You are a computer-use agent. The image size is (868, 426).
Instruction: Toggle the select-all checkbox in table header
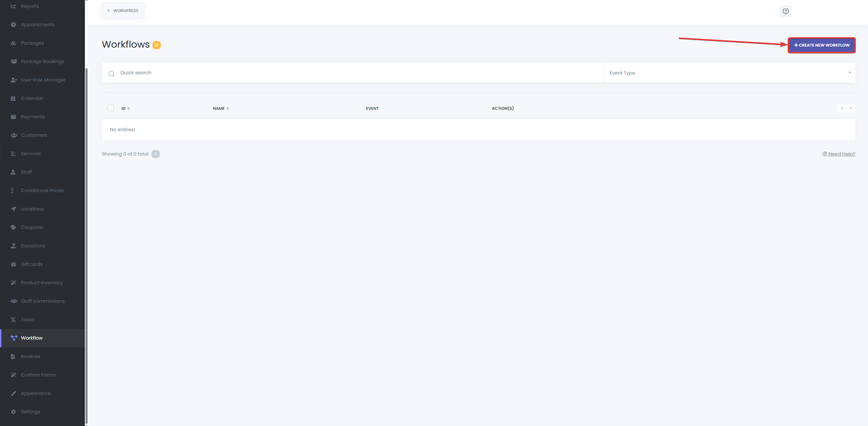111,108
